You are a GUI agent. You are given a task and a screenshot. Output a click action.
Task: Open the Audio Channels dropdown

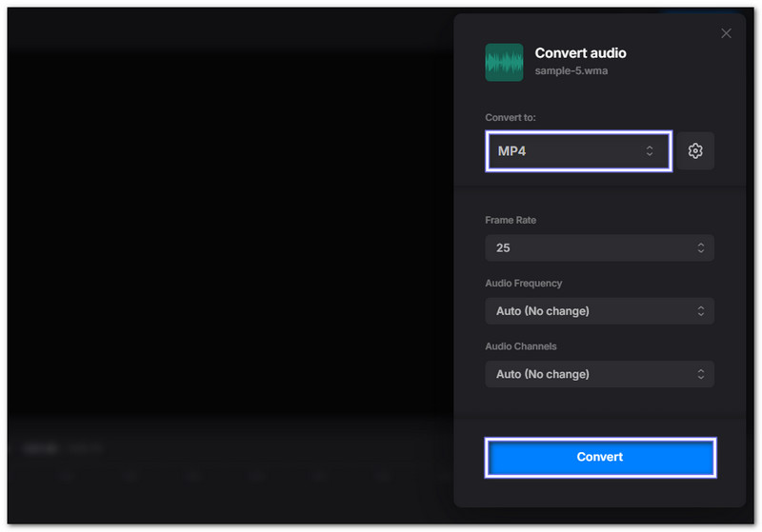(x=599, y=374)
